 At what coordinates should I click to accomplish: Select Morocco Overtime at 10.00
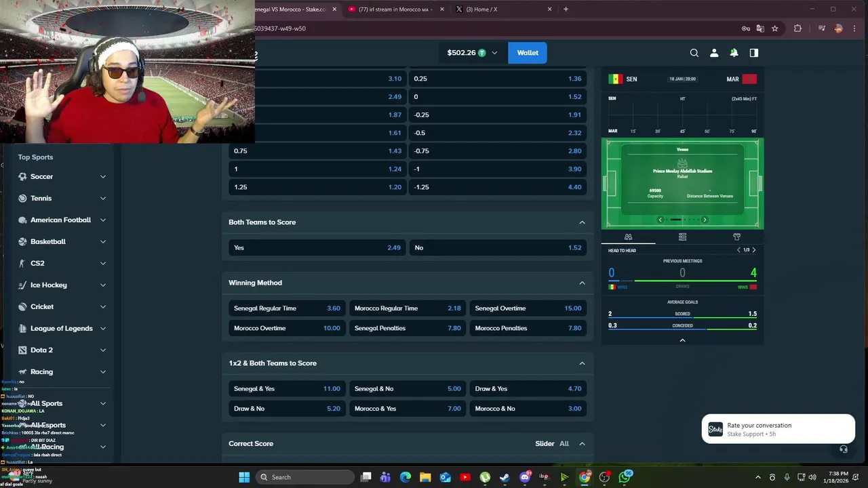(287, 328)
